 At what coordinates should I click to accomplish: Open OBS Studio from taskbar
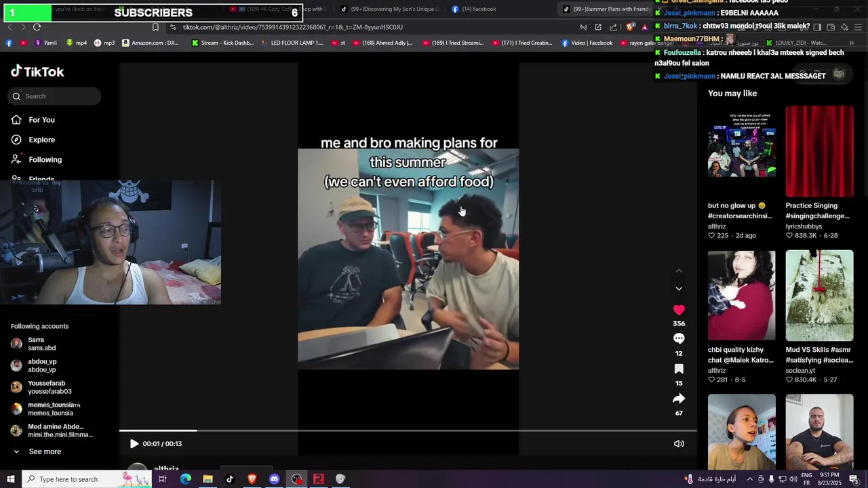(x=296, y=479)
